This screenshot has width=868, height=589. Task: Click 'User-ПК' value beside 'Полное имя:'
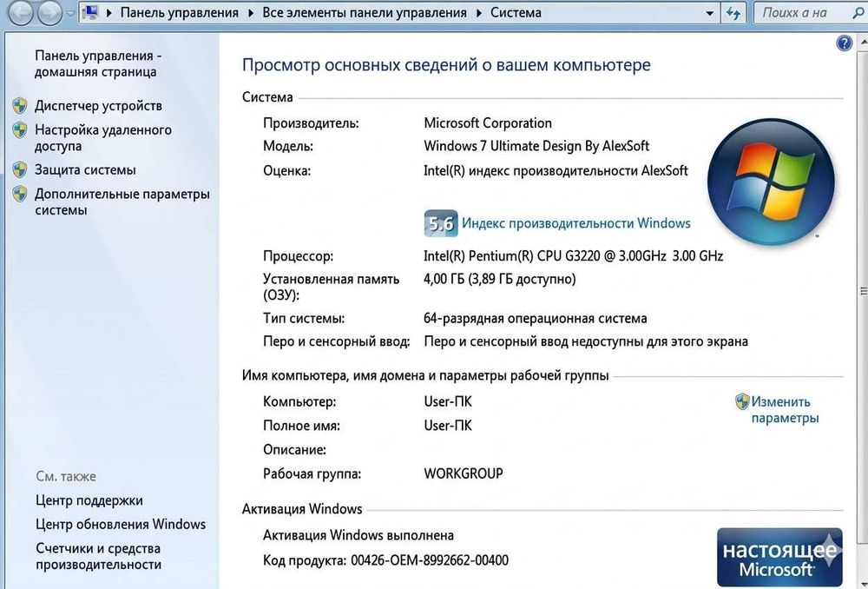448,426
